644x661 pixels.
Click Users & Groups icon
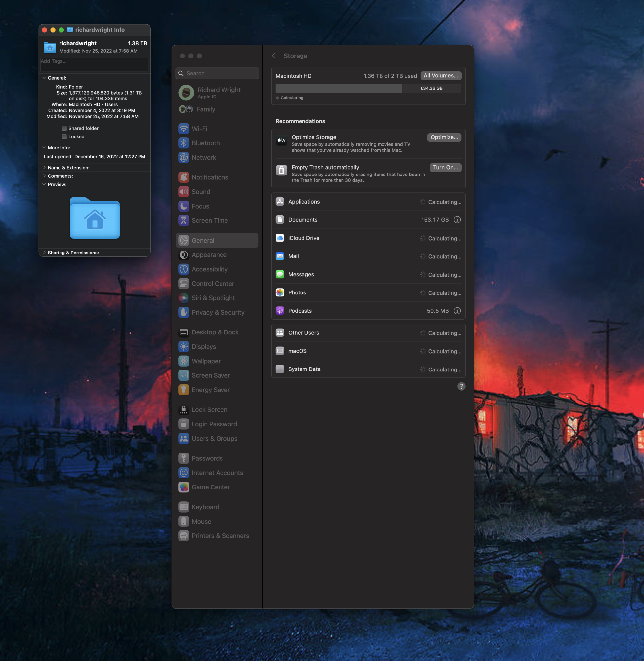tap(184, 438)
